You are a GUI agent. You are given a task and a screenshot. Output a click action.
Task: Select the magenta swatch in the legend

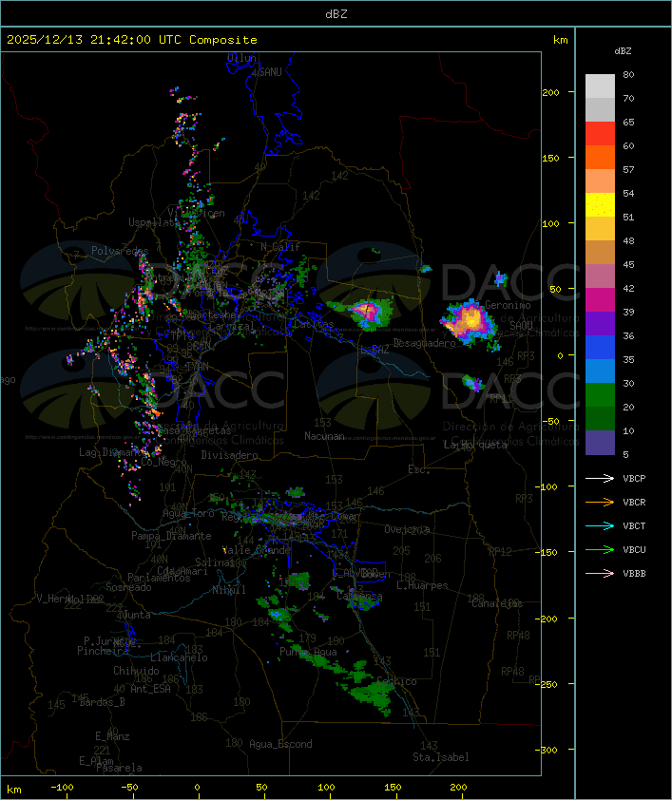click(600, 300)
